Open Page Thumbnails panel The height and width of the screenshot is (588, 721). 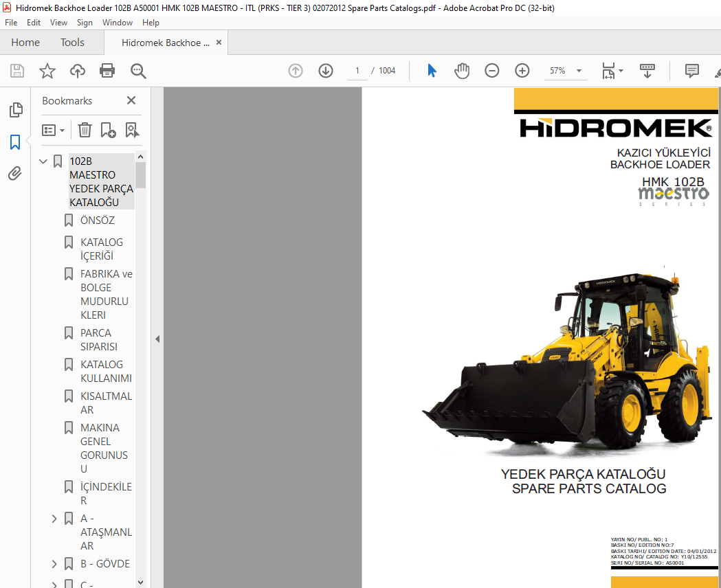tap(16, 110)
